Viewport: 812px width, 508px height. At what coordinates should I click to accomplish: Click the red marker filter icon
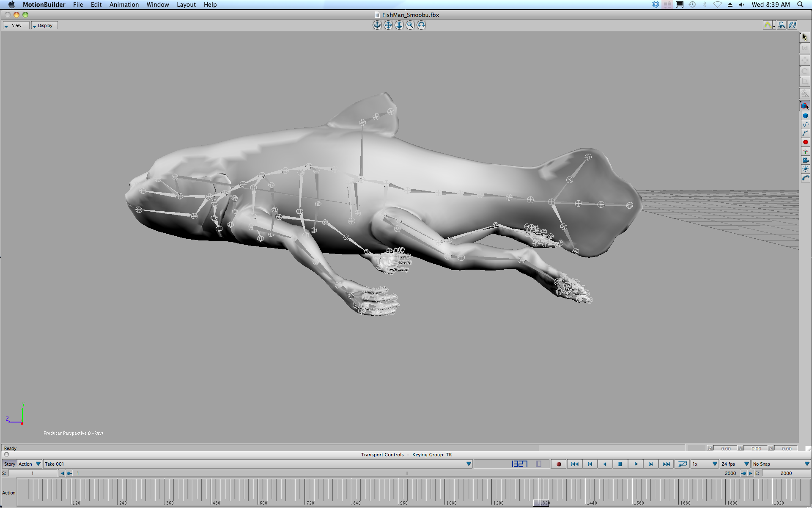[805, 142]
